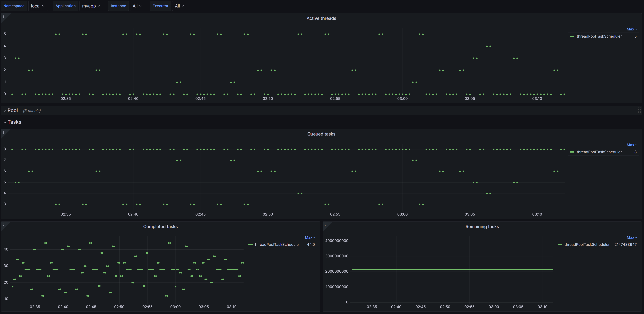Click the Queued tasks panel info icon
Viewport: 644px width, 314px height.
(3, 133)
